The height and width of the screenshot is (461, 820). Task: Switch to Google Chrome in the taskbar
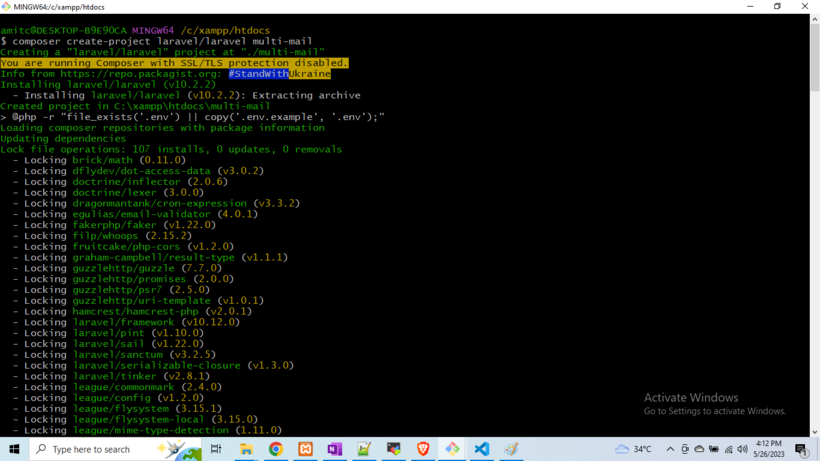click(x=275, y=450)
